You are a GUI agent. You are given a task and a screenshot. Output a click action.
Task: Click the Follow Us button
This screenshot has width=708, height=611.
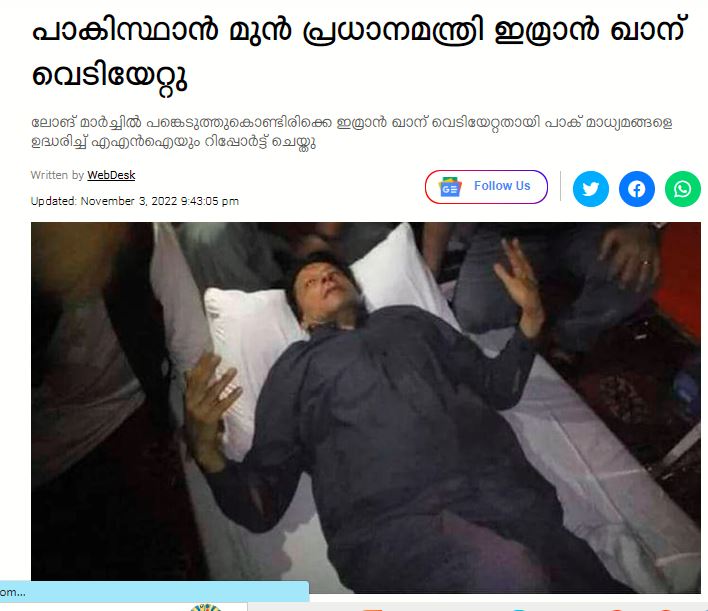click(x=486, y=187)
